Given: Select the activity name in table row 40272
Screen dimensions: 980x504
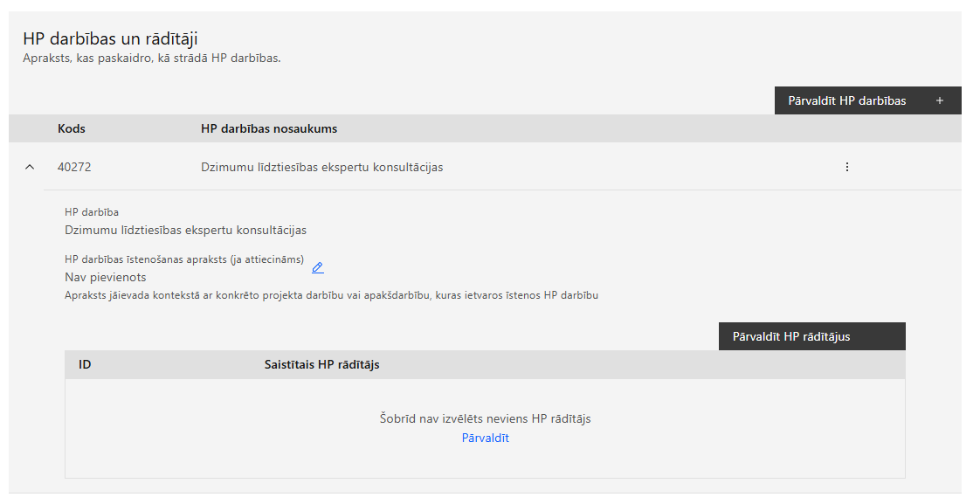Looking at the screenshot, I should (322, 167).
